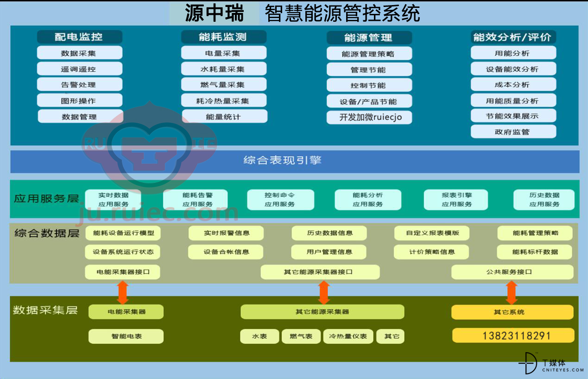This screenshot has height=379, width=588.
Task: Select the 节能效果展示 item
Action: 513,116
